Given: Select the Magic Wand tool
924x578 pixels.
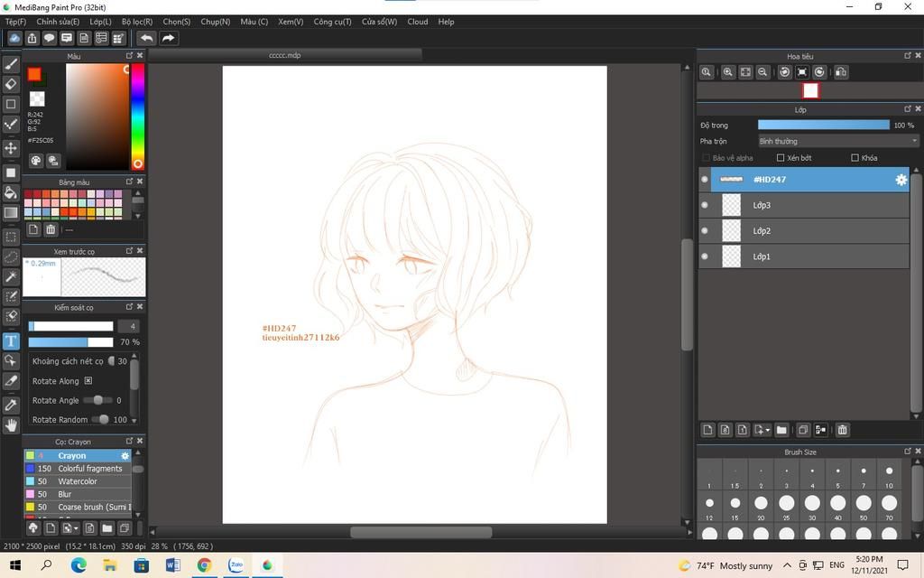Looking at the screenshot, I should coord(11,276).
